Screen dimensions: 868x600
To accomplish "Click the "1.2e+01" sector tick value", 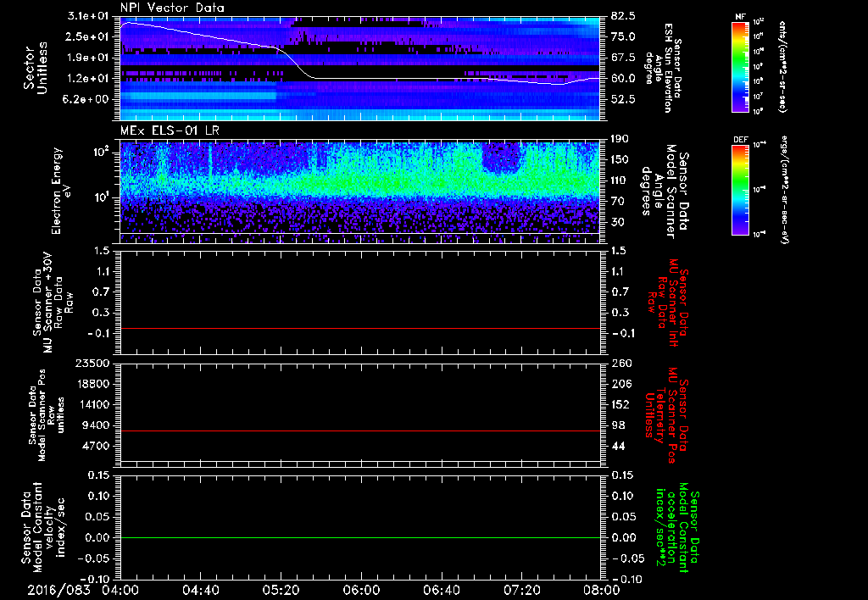I will coord(88,79).
